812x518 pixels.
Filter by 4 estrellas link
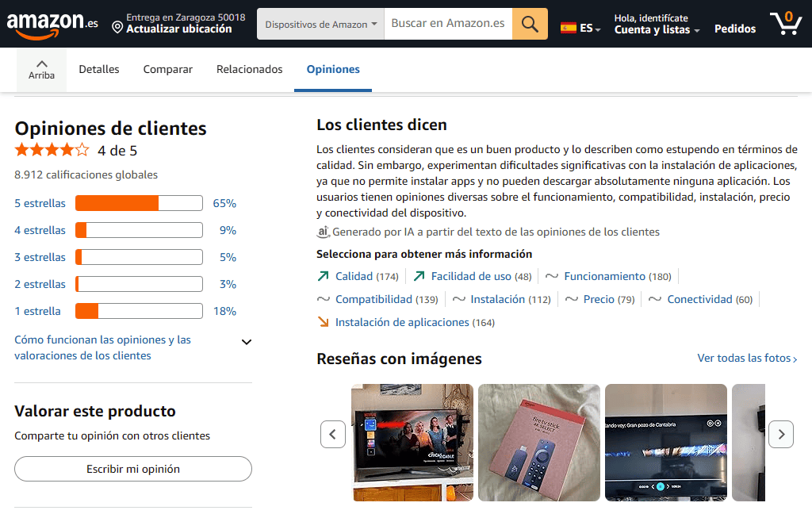[40, 230]
